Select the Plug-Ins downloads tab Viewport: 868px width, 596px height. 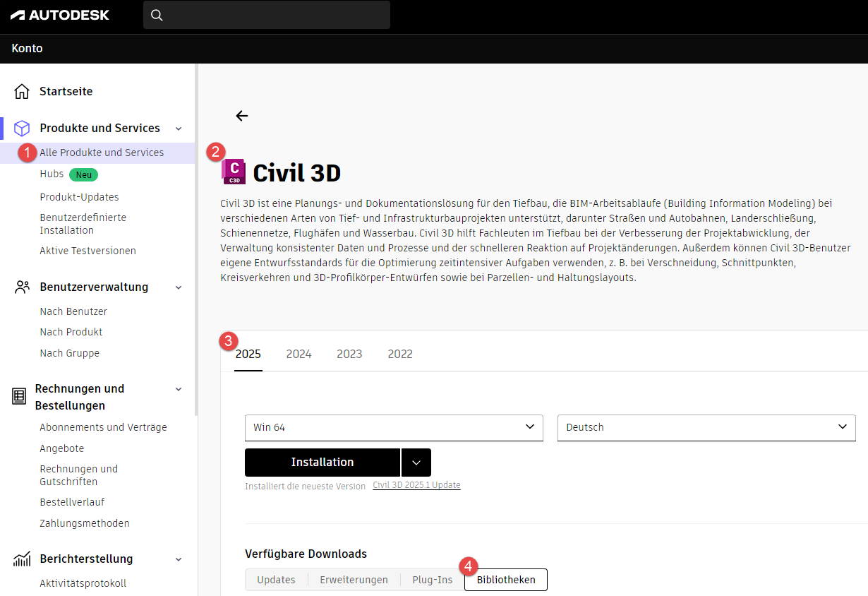433,580
